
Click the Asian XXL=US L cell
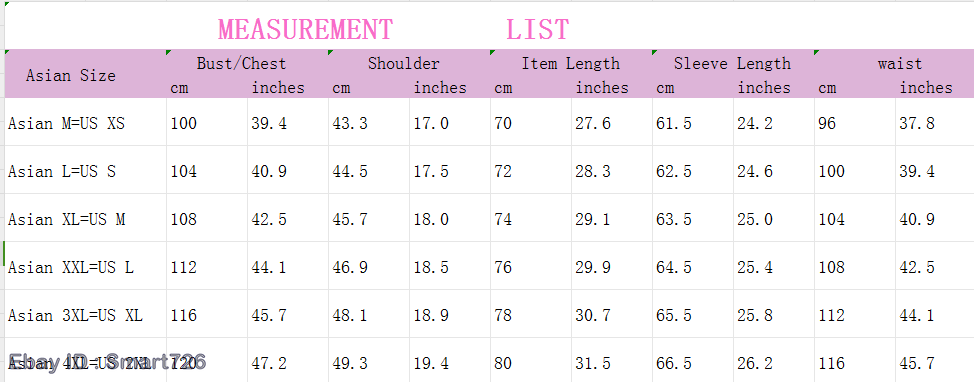pyautogui.click(x=86, y=267)
